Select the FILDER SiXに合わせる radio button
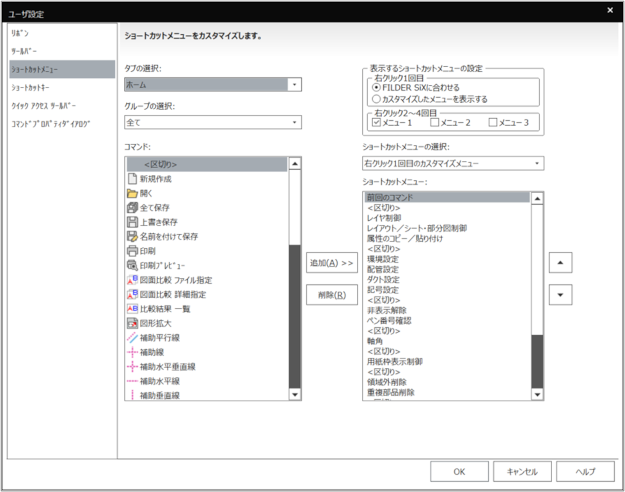The width and height of the screenshot is (625, 492). tap(375, 88)
